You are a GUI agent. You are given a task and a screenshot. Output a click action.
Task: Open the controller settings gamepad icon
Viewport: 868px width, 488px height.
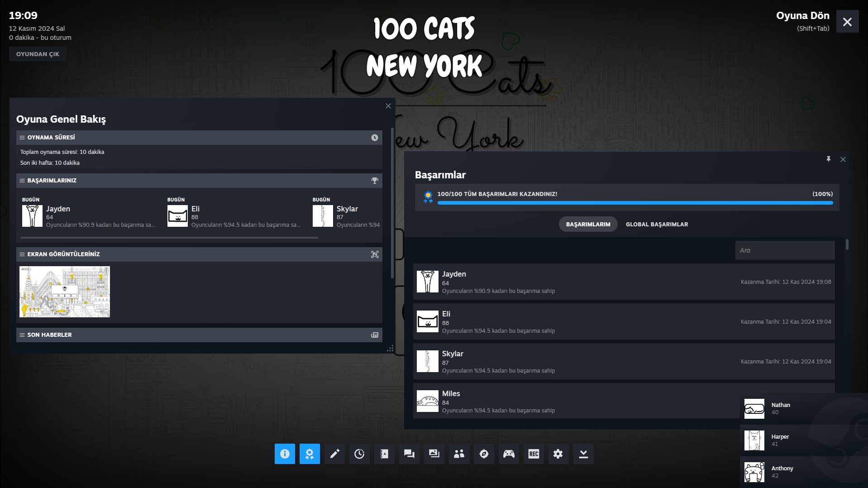pyautogui.click(x=509, y=454)
